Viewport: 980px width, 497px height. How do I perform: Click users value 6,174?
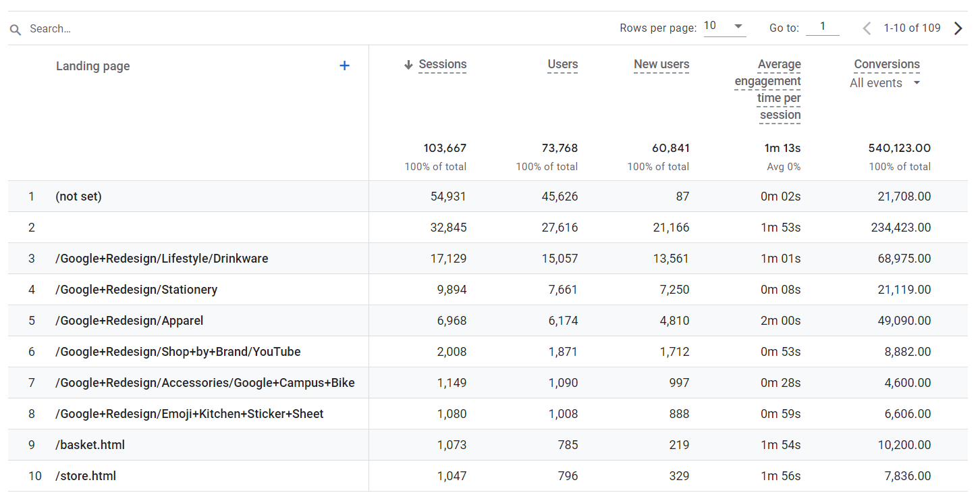(x=563, y=321)
